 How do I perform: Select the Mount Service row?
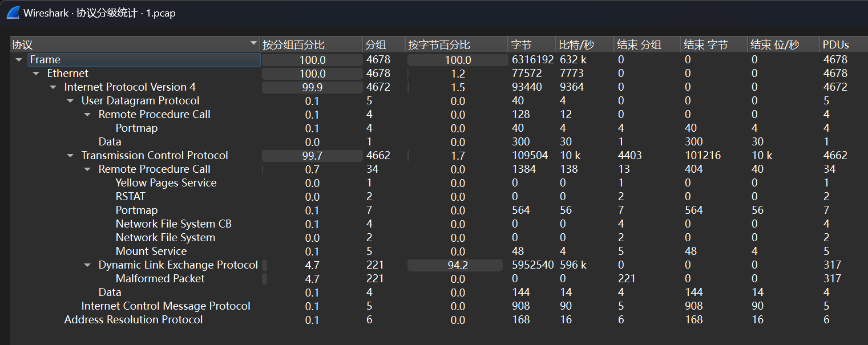(151, 251)
